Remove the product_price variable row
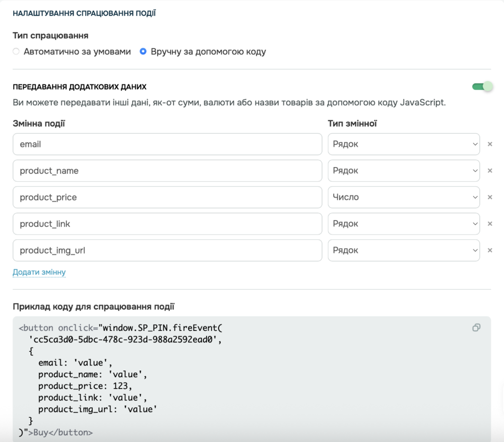The width and height of the screenshot is (504, 442). point(489,197)
